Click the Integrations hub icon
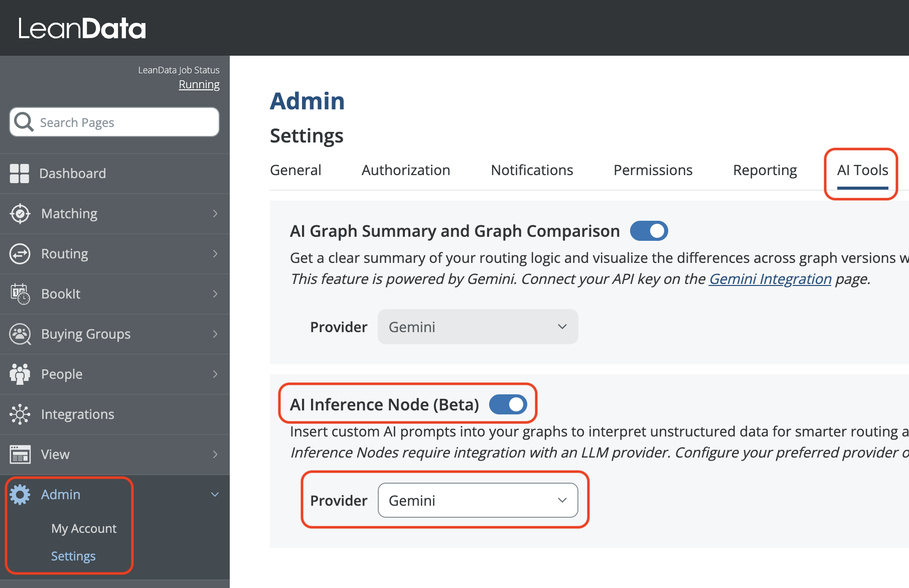This screenshot has height=588, width=909. click(20, 414)
